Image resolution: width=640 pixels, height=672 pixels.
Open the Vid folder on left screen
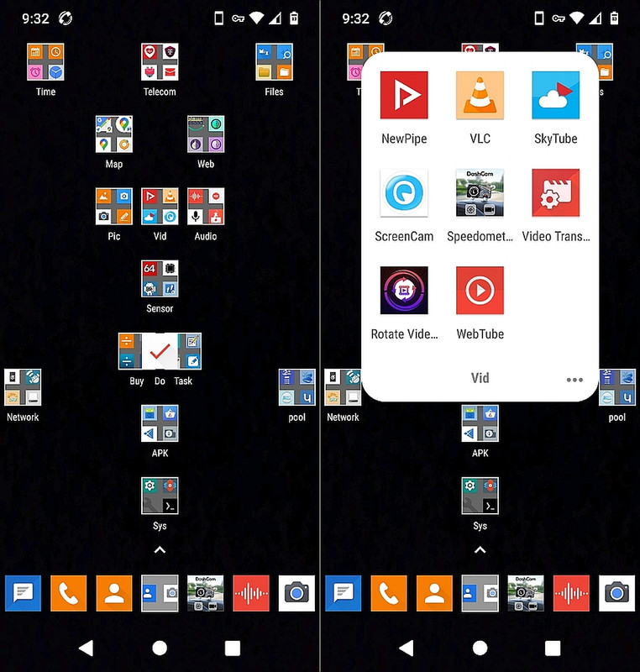tap(160, 207)
